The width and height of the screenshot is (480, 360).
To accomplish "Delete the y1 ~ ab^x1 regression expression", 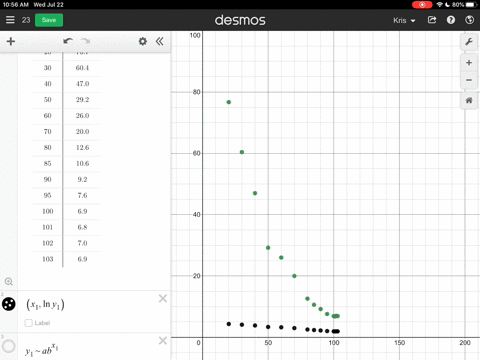I will point(163,341).
